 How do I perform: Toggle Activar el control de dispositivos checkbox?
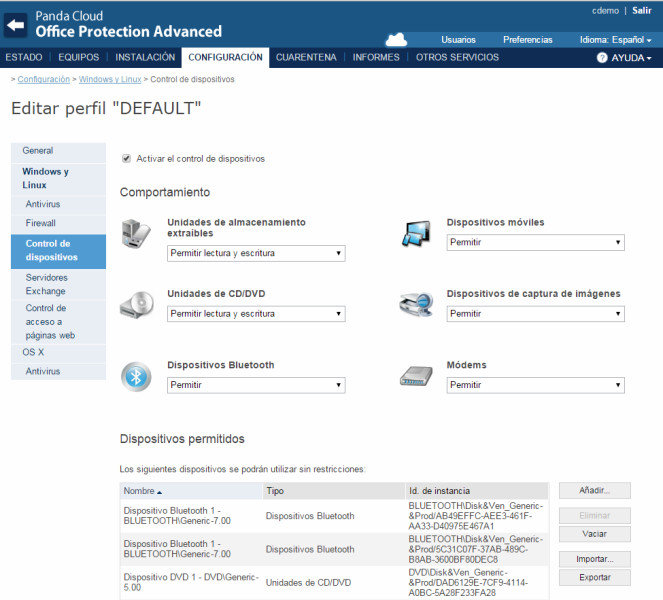coord(126,159)
